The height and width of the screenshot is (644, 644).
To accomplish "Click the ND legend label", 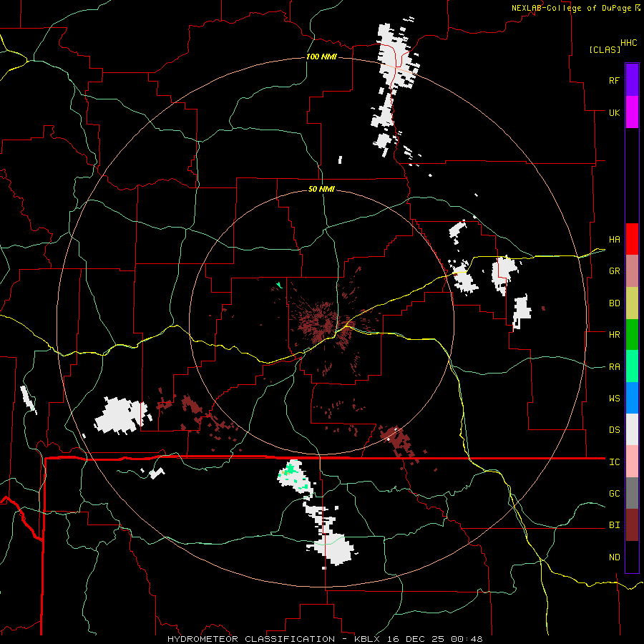I will (x=614, y=557).
